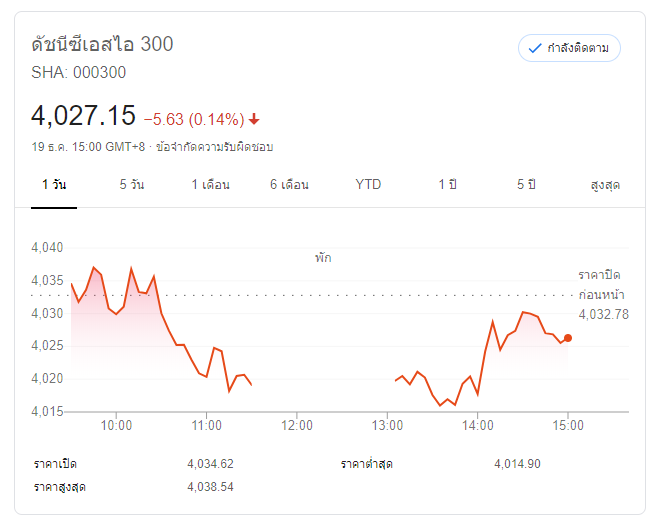Click the ราคาเปิด value 4,034.62
This screenshot has height=521, width=656.
coord(210,464)
